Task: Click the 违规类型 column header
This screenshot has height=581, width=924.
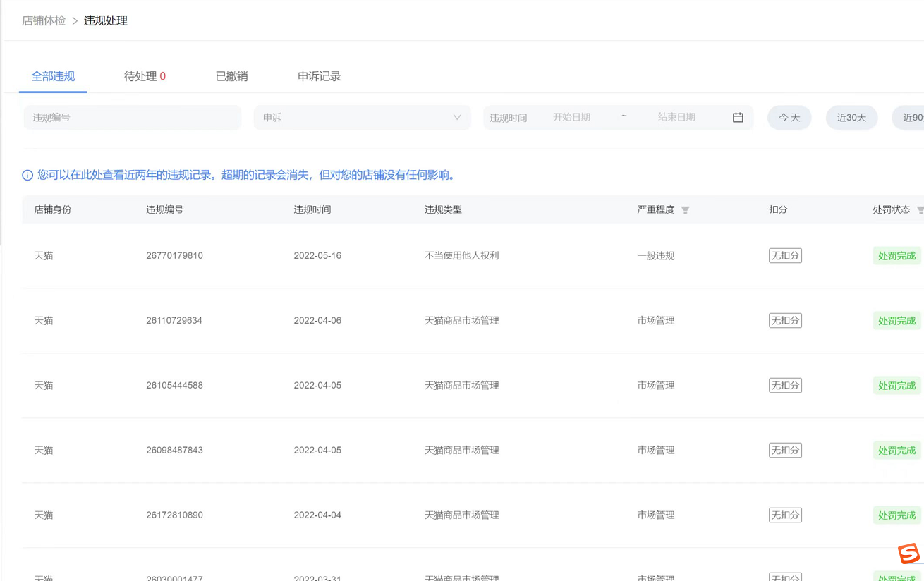Action: coord(443,210)
